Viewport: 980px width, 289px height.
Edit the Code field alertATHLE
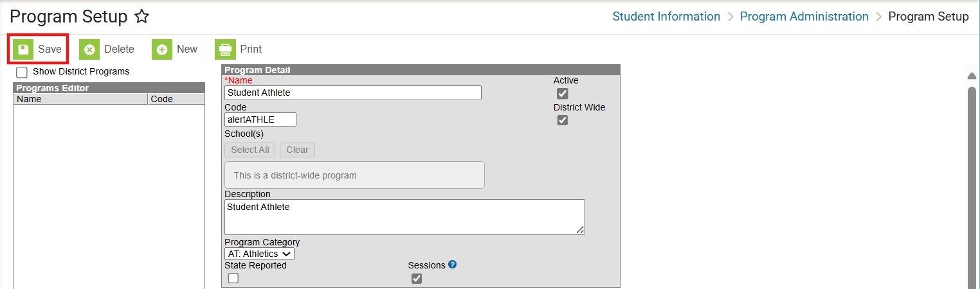pos(260,119)
